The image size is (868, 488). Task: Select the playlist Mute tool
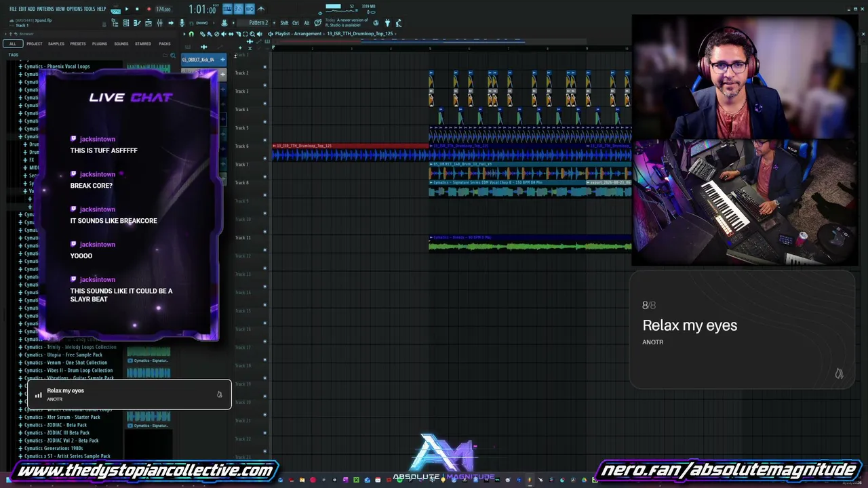tap(225, 34)
